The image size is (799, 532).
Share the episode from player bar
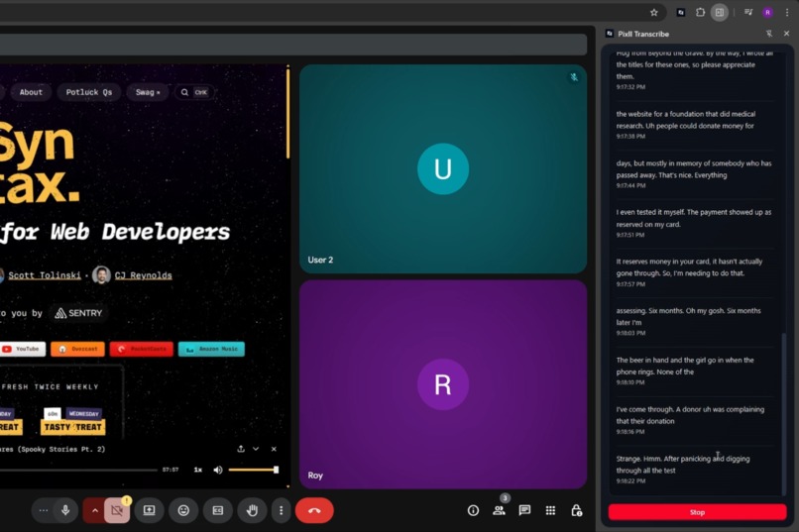(x=241, y=449)
